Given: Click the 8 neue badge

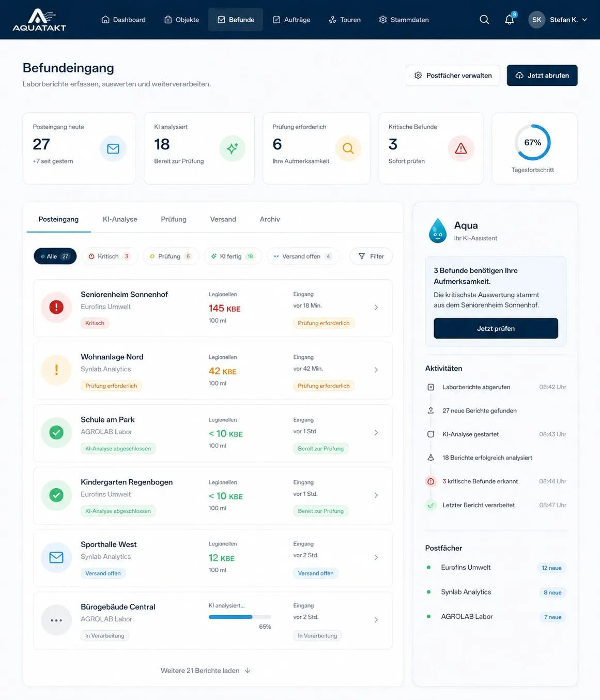Looking at the screenshot, I should click(x=552, y=592).
